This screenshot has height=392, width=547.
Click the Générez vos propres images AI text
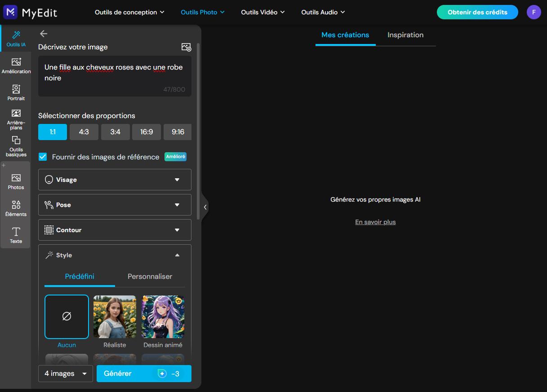click(x=375, y=199)
